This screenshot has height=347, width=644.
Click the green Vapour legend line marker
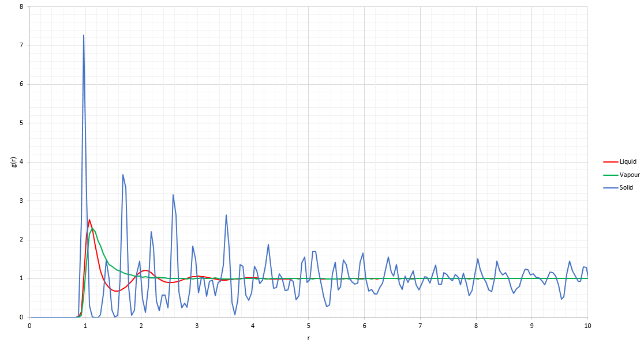point(610,175)
